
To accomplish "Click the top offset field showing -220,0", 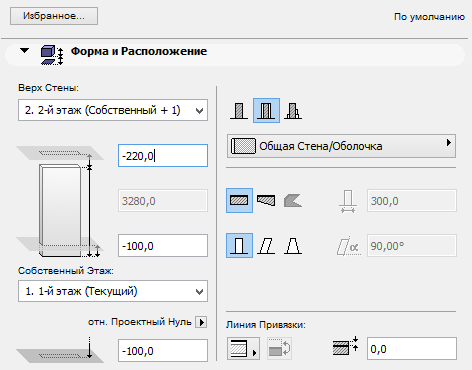I will click(x=163, y=156).
